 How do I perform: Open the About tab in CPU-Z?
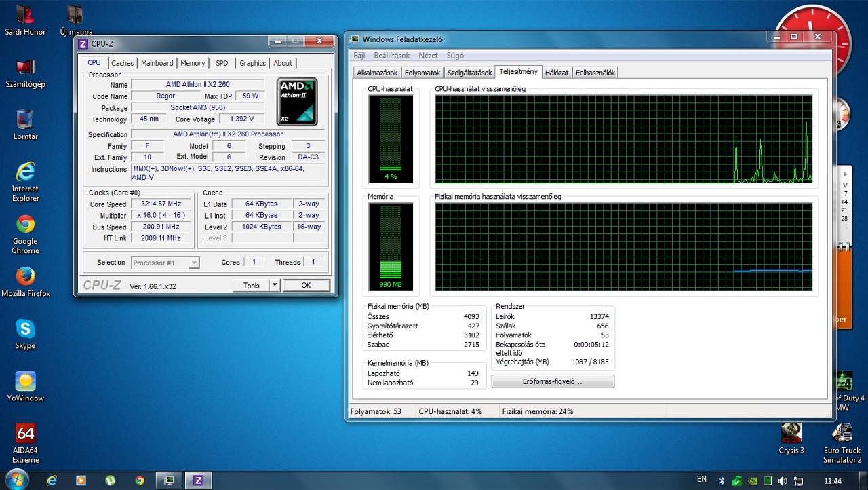point(283,63)
